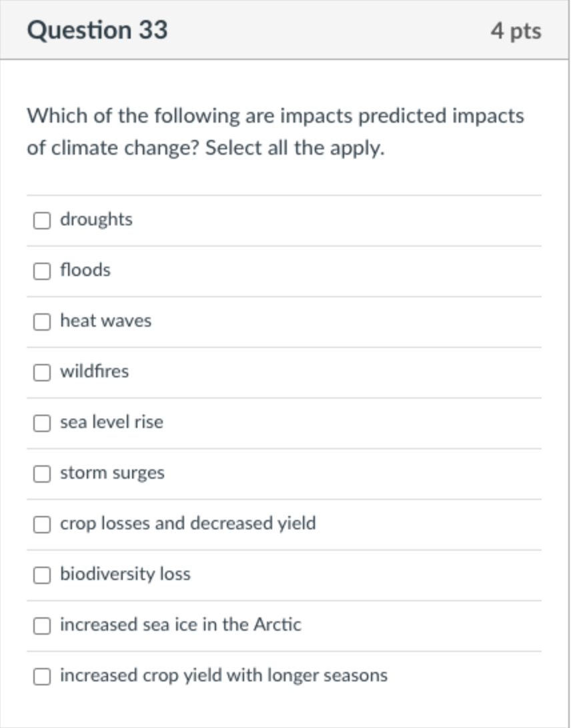Image resolution: width=583 pixels, height=728 pixels.
Task: Click the 'droughts' answer label
Action: tap(96, 219)
